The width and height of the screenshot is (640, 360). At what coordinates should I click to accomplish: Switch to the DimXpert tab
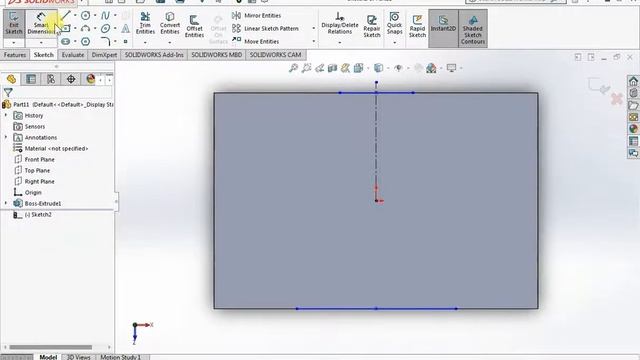coord(104,55)
